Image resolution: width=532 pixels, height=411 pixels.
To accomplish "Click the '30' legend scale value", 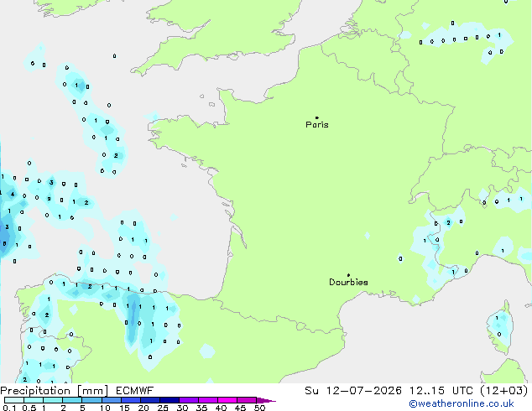I will click(182, 408).
